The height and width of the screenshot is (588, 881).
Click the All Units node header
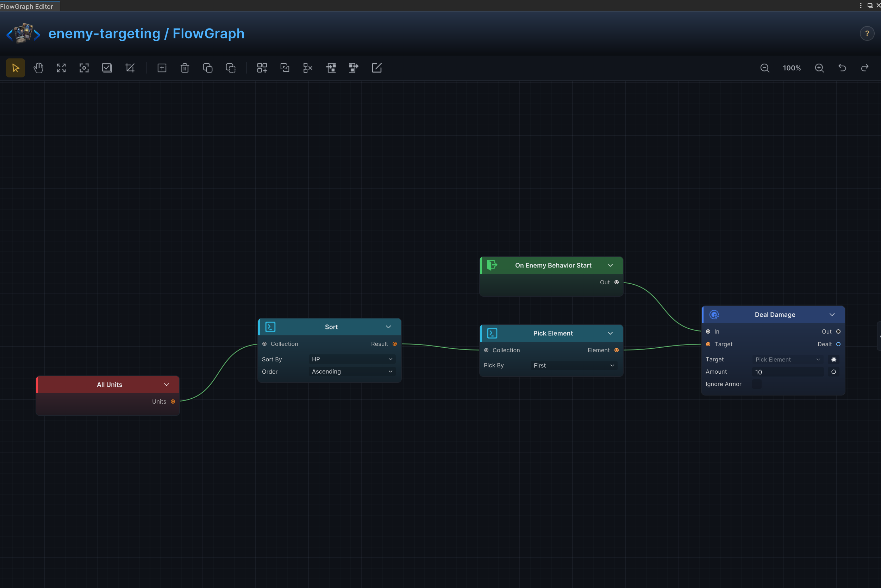tap(108, 385)
